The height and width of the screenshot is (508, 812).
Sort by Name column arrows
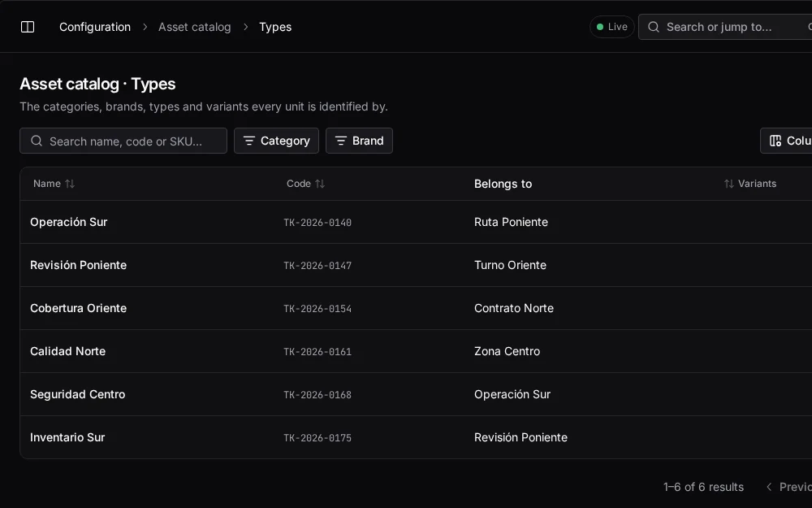coord(70,184)
